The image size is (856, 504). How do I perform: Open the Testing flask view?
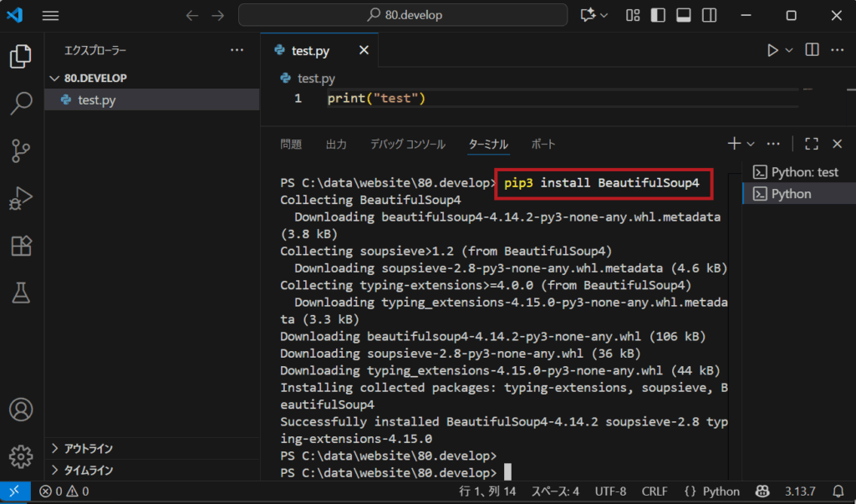(x=21, y=292)
